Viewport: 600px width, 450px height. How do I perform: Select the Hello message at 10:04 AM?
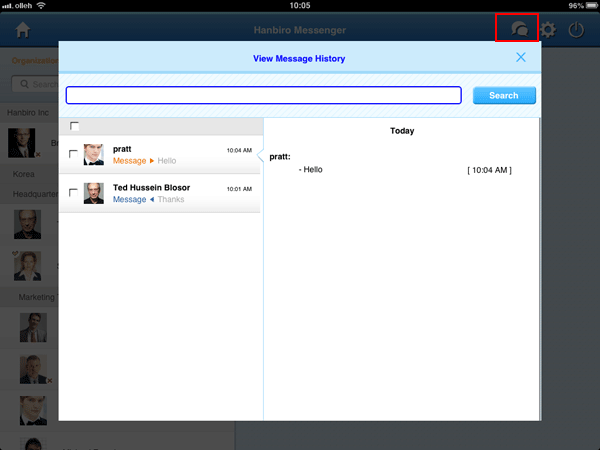click(400, 170)
